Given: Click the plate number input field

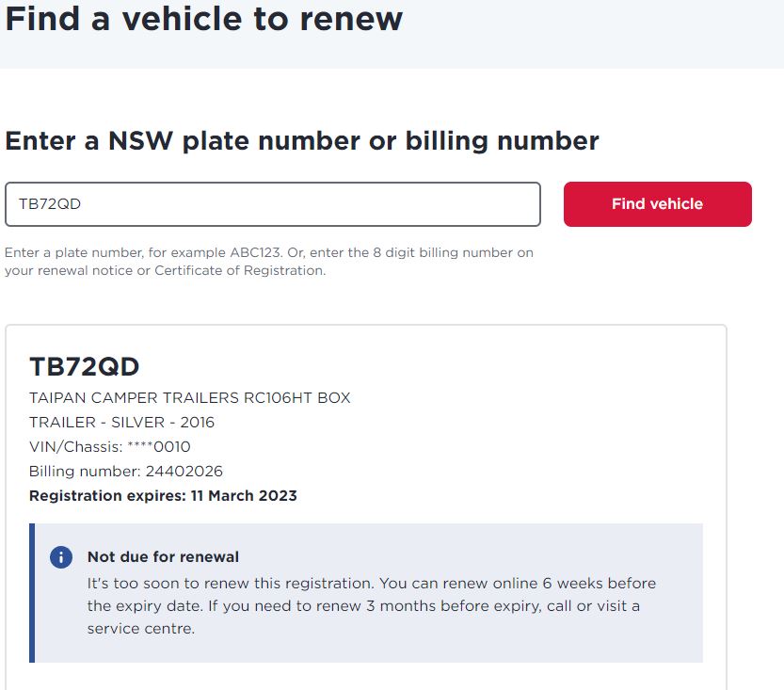Looking at the screenshot, I should click(273, 204).
